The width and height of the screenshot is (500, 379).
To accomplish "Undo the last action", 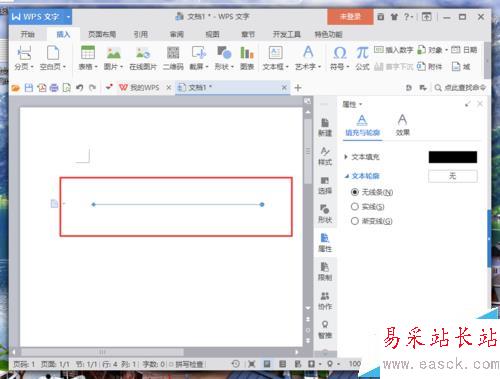I will pos(79,88).
